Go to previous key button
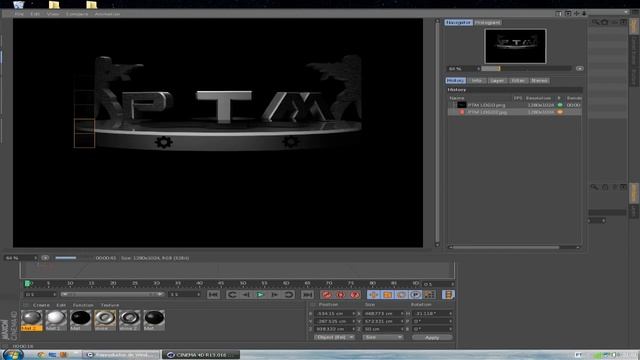Viewport: 640px width, 360px height. pyautogui.click(x=232, y=294)
